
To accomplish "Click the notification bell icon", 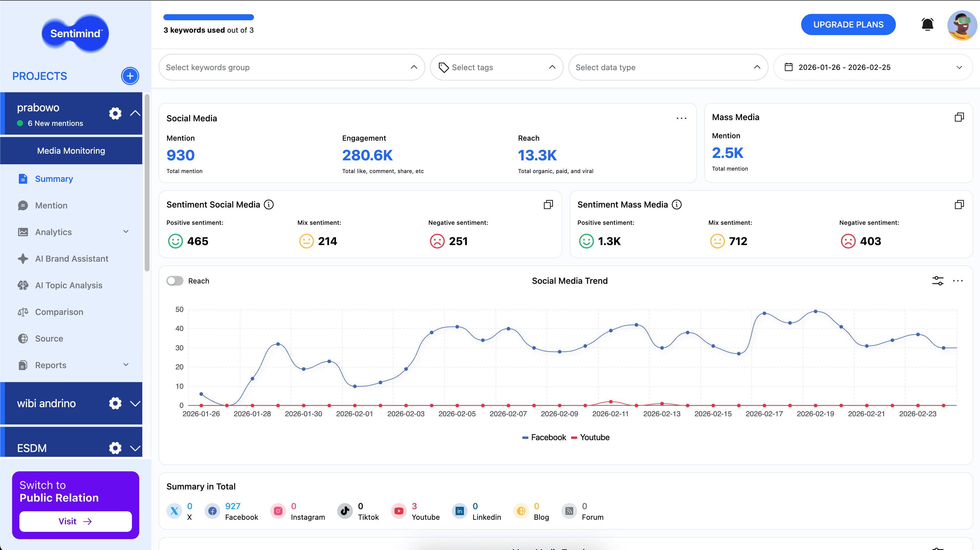I will [927, 25].
